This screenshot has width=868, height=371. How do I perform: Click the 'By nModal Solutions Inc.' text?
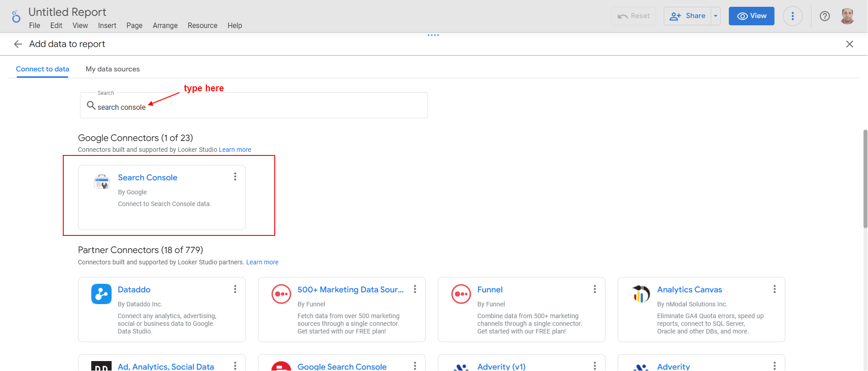[692, 304]
